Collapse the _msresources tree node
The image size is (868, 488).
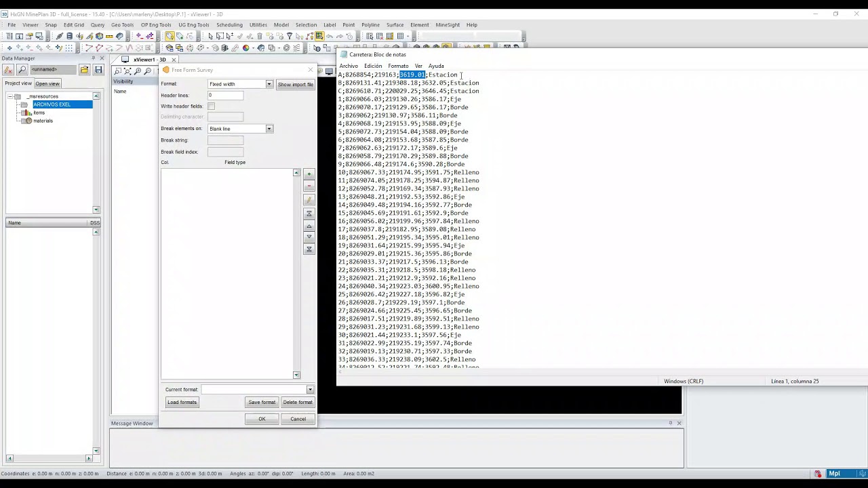pyautogui.click(x=11, y=97)
